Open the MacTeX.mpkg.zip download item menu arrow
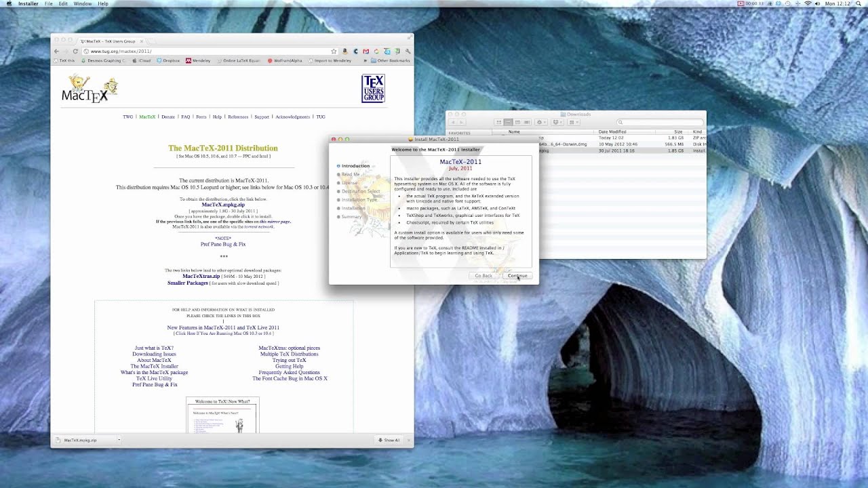 119,441
